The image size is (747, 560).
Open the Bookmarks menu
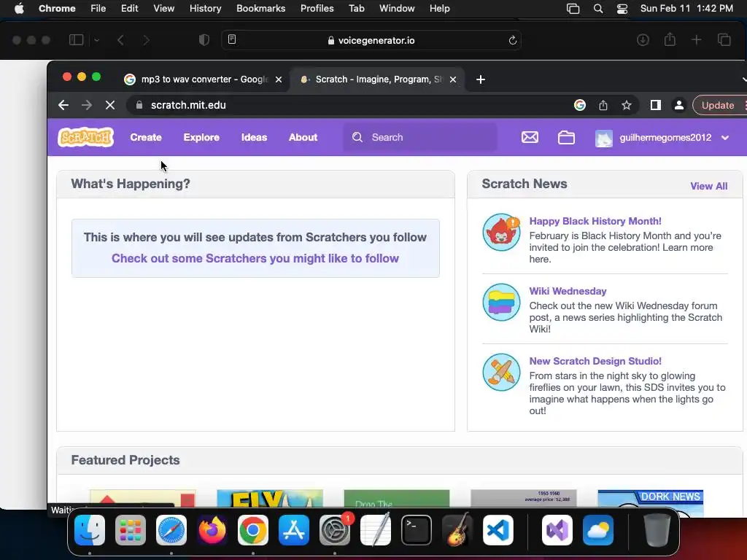pos(260,9)
